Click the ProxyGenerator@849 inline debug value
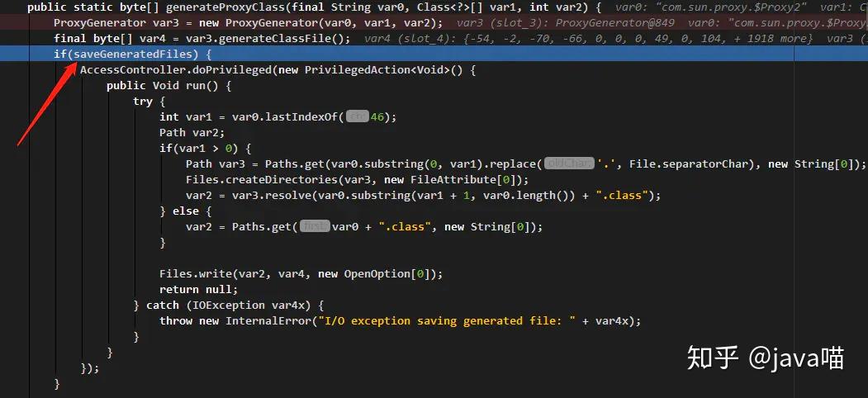868x398 pixels. [x=615, y=22]
